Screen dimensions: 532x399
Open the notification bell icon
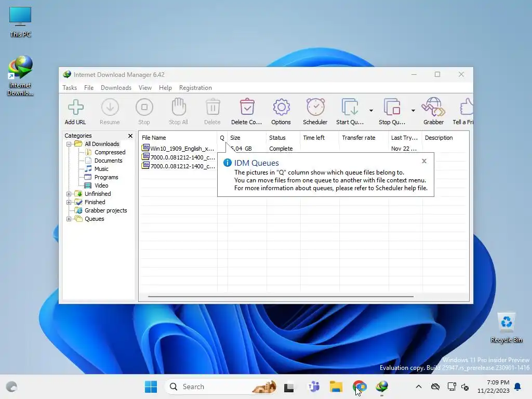pyautogui.click(x=517, y=387)
